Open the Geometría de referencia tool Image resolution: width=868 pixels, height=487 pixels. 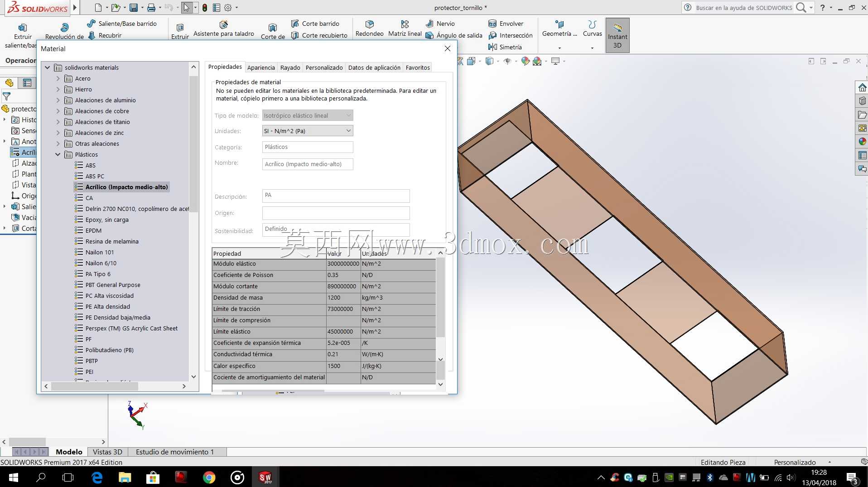[x=560, y=29]
